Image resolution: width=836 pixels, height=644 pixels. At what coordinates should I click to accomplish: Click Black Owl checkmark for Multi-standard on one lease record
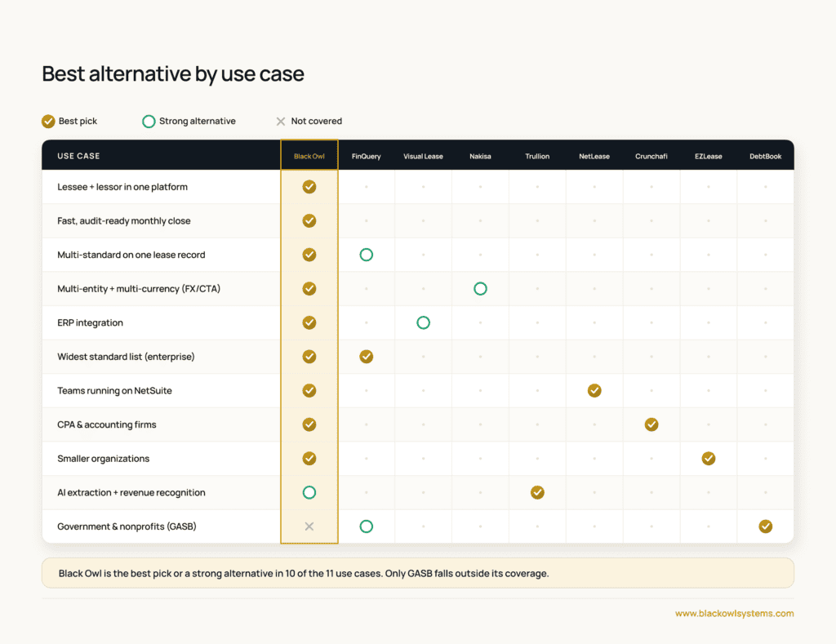point(309,255)
